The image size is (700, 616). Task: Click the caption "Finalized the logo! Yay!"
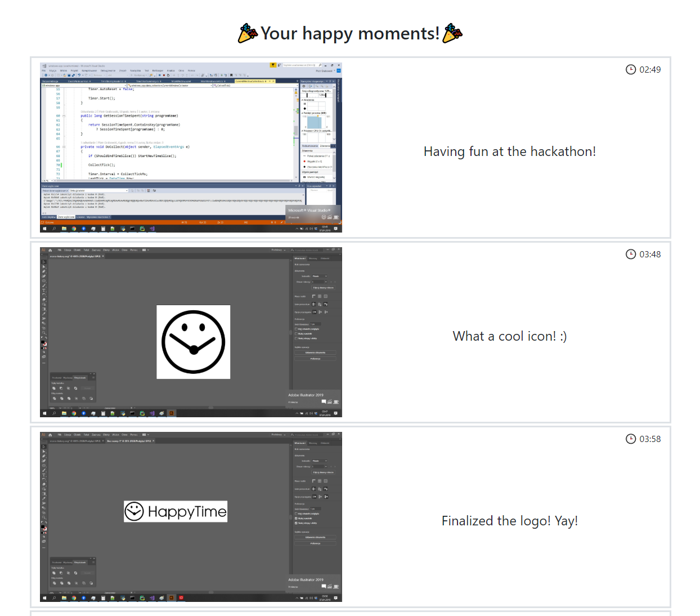point(510,521)
